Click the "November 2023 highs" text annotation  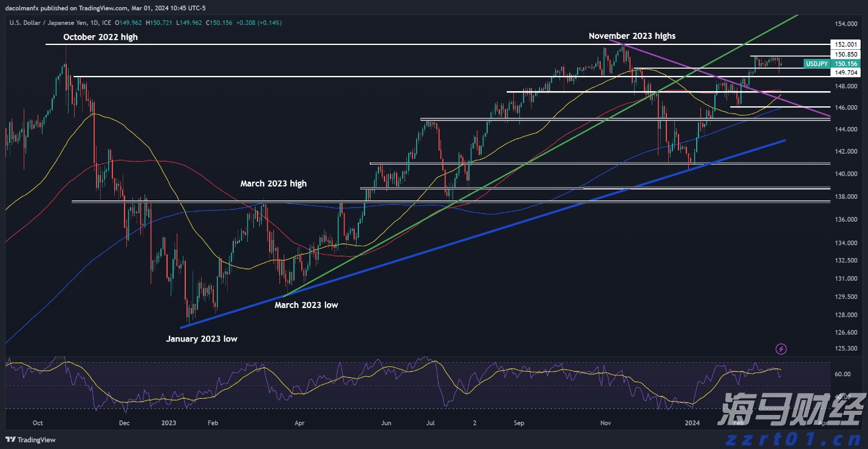tap(632, 36)
